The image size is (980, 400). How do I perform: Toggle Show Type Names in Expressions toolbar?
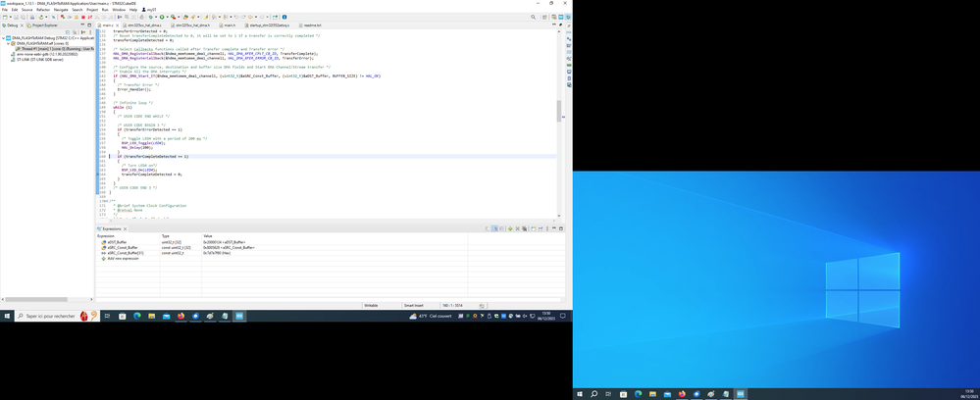(494, 228)
